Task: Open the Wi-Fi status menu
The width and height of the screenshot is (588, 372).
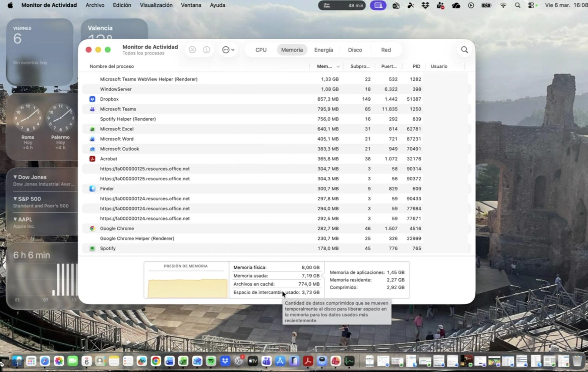Action: (503, 5)
